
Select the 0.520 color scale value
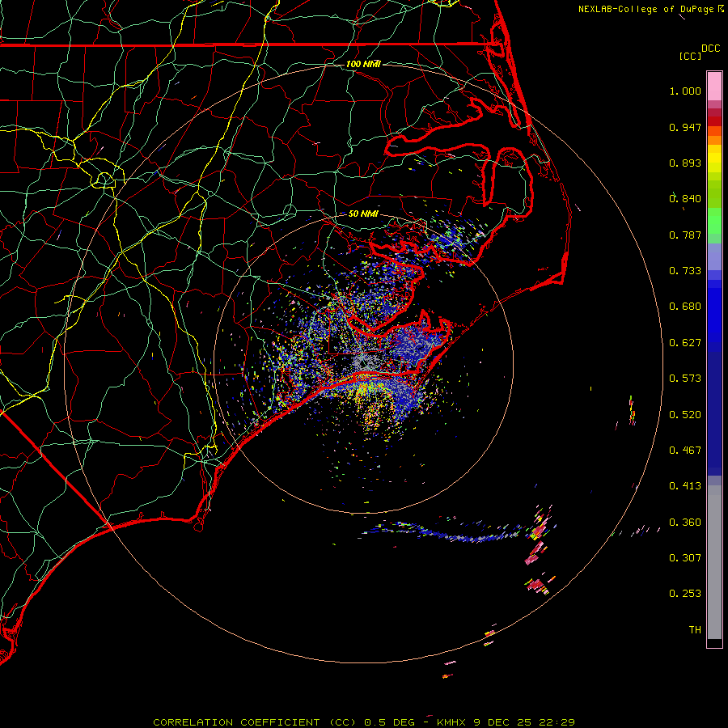(685, 415)
